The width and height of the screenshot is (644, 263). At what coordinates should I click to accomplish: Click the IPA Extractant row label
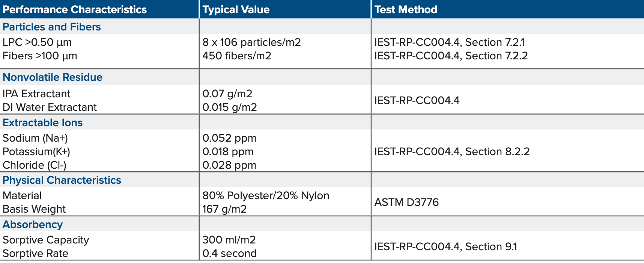click(x=36, y=94)
